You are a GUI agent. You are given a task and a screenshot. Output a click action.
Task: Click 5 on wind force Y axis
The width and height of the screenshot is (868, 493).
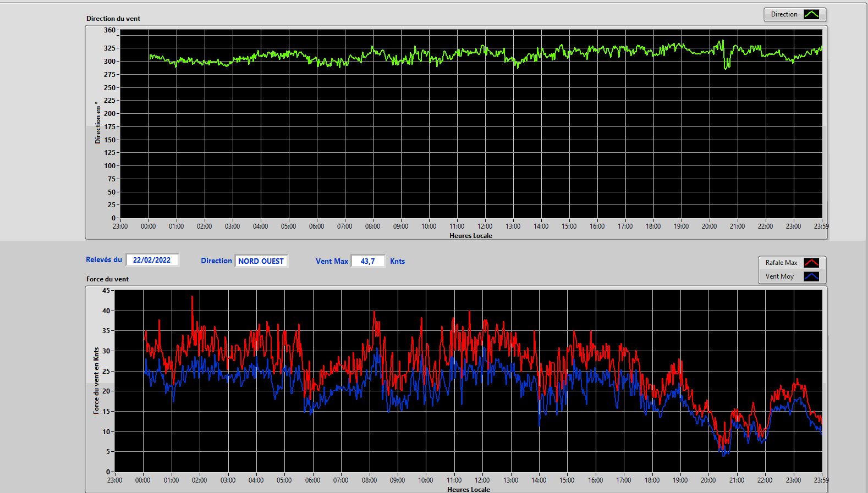pos(108,452)
